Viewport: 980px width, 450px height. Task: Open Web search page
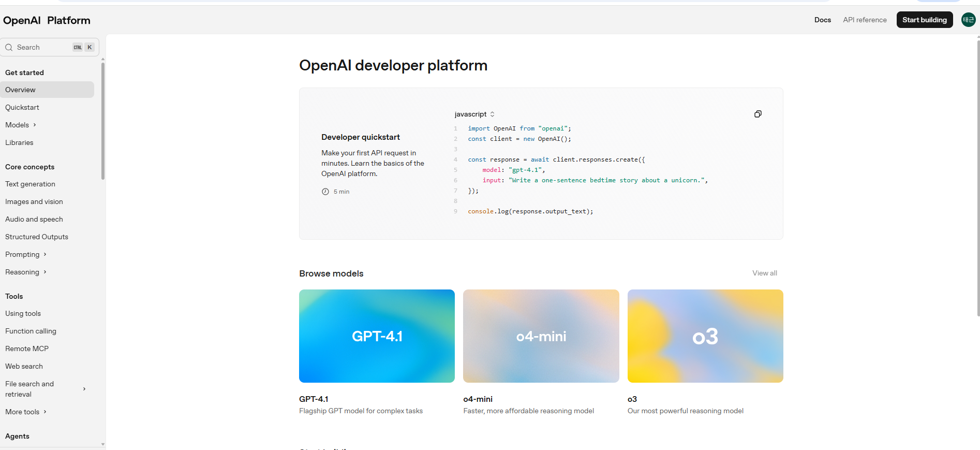pos(24,366)
